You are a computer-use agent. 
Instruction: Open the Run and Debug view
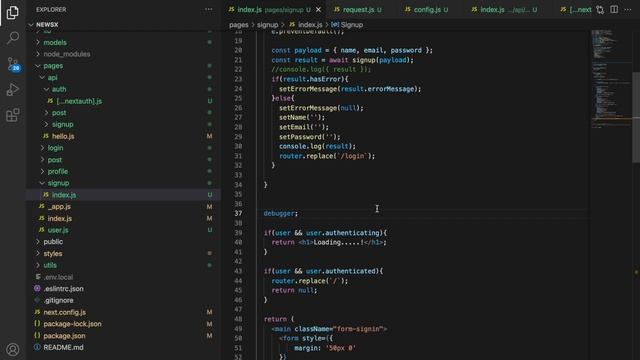tap(13, 89)
